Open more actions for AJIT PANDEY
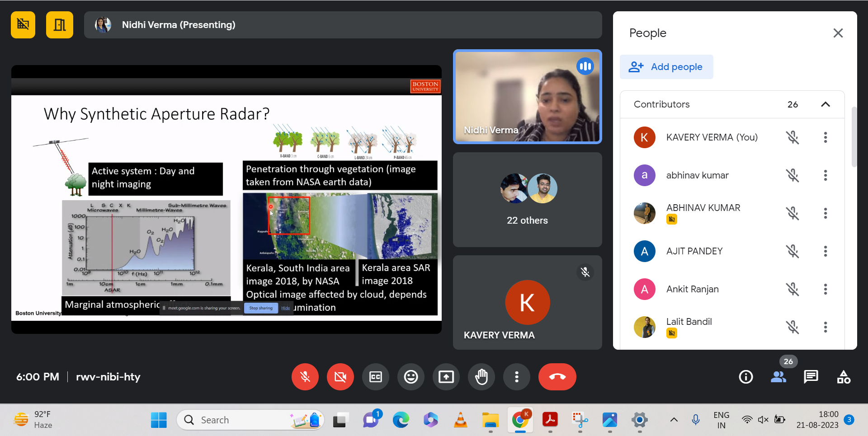The height and width of the screenshot is (436, 868). (825, 251)
